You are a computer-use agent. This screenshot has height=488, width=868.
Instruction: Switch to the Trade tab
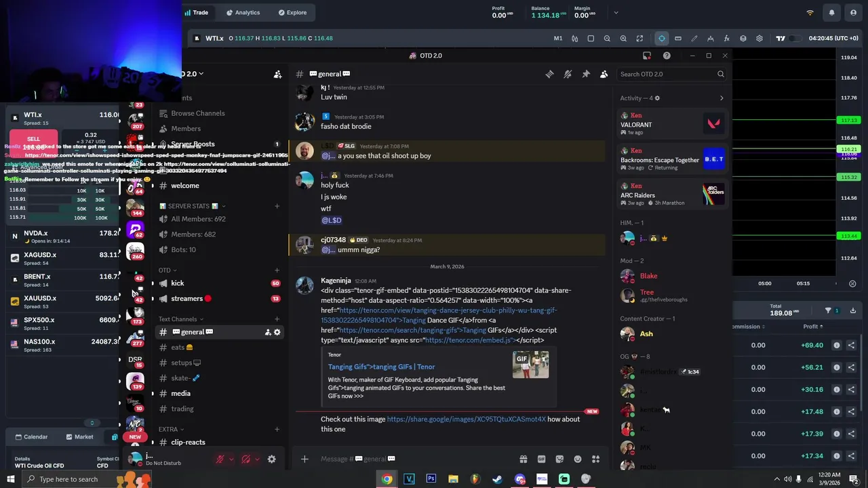(x=195, y=12)
